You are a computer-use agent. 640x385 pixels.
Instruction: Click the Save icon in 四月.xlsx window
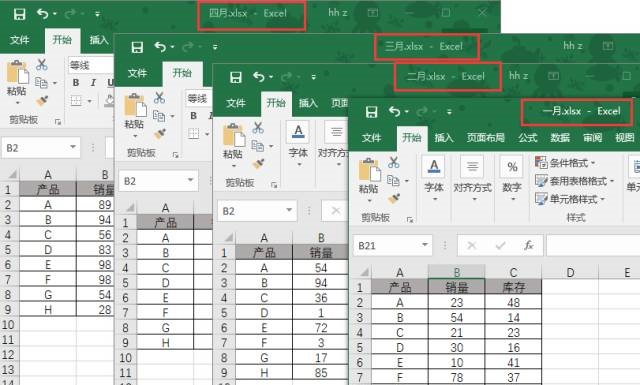(x=19, y=14)
